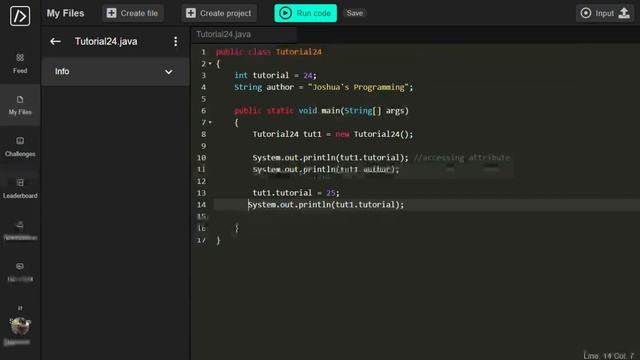
Task: Click the play icon inside Run code
Action: click(x=285, y=13)
